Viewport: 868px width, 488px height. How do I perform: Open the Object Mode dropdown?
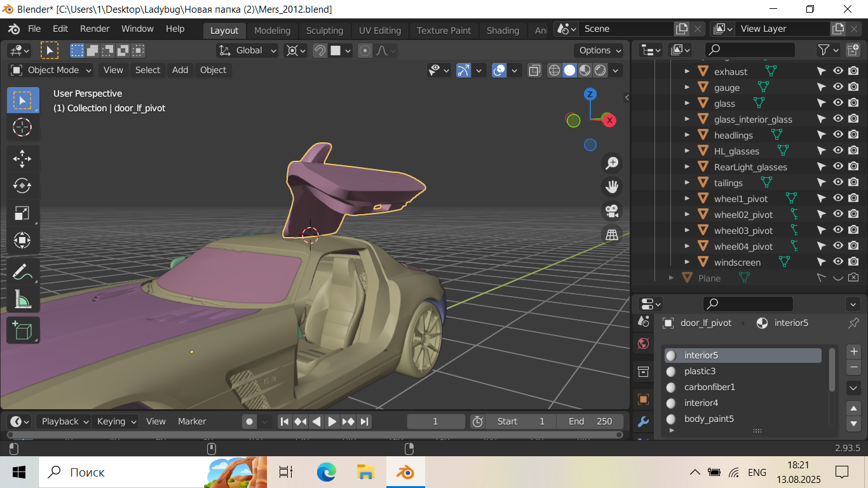(x=52, y=70)
